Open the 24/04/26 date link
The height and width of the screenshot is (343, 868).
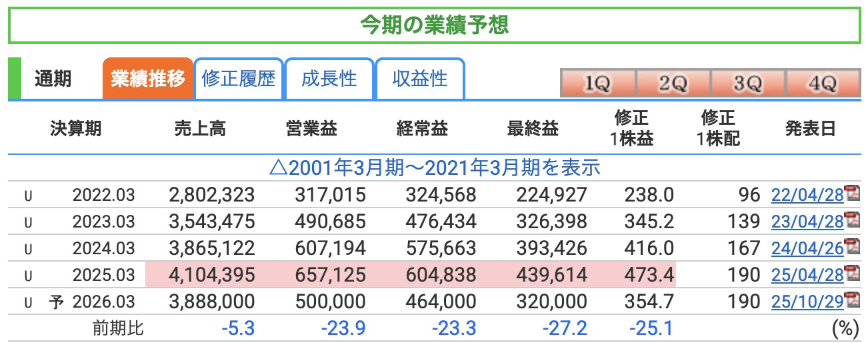click(807, 248)
